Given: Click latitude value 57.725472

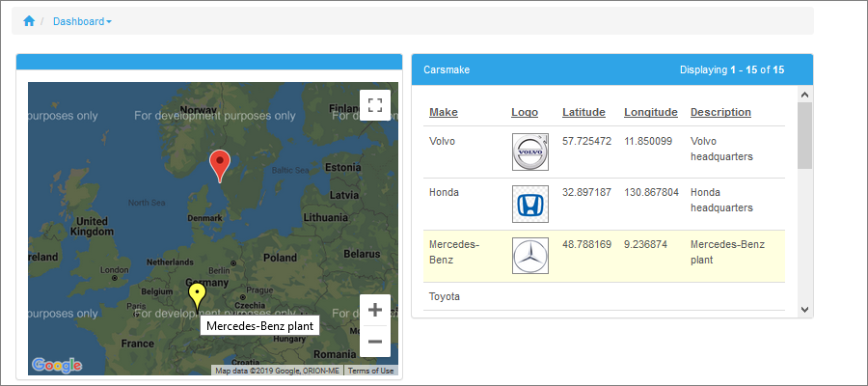Looking at the screenshot, I should tap(586, 141).
